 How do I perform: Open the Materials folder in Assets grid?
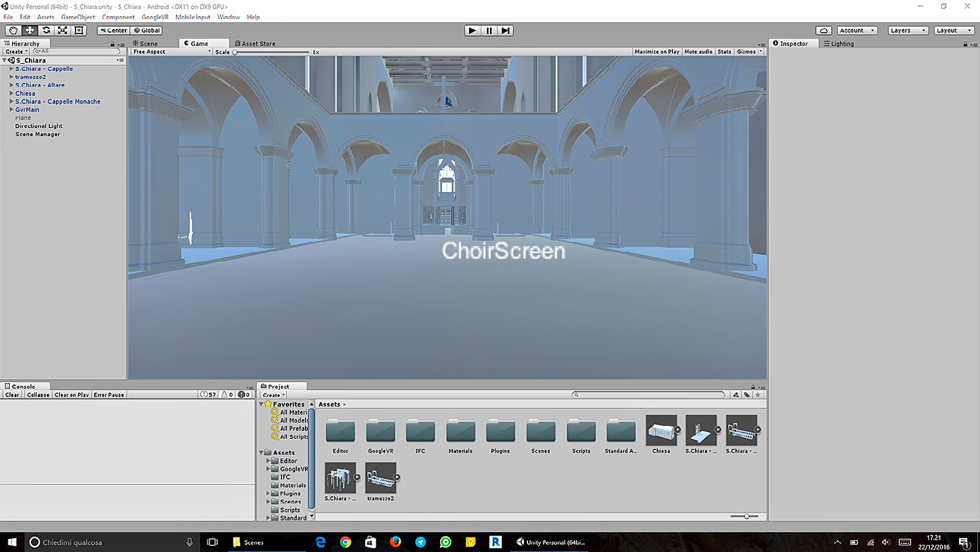click(x=460, y=430)
